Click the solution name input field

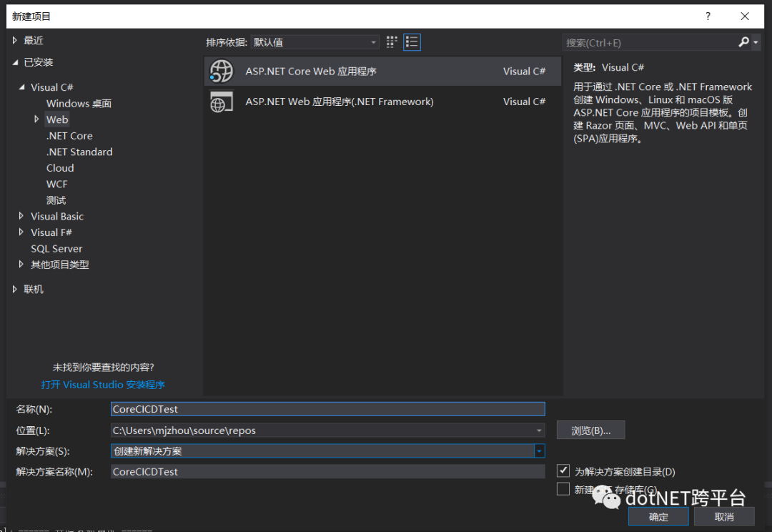(327, 471)
